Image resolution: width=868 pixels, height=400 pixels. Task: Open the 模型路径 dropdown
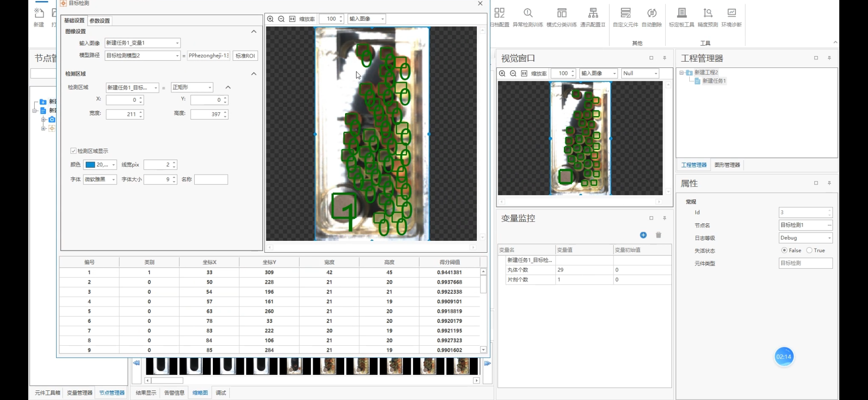point(177,56)
